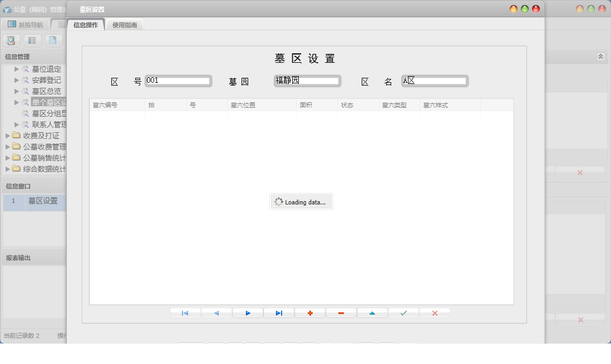This screenshot has height=364, width=611.
Task: Cancel edits with red X in navigator
Action: click(x=435, y=313)
